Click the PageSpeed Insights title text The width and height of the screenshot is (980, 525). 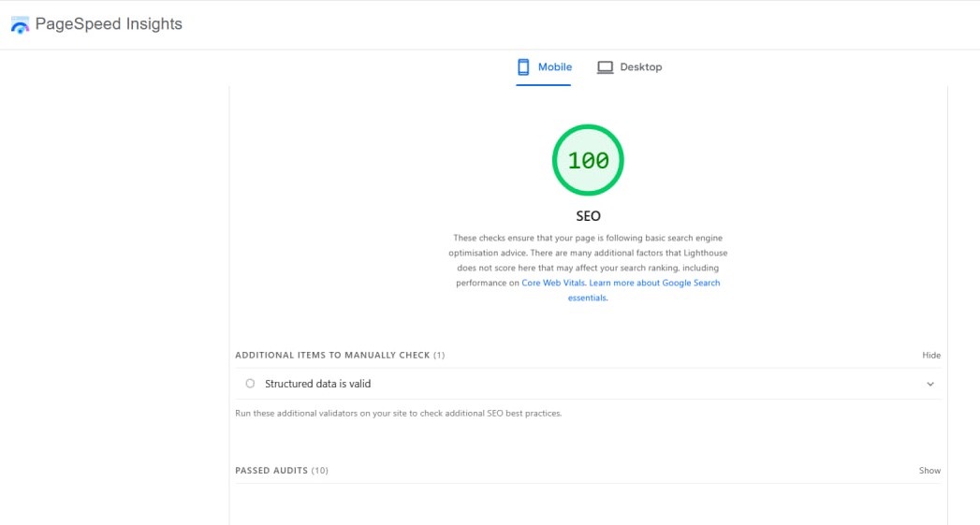pos(109,24)
